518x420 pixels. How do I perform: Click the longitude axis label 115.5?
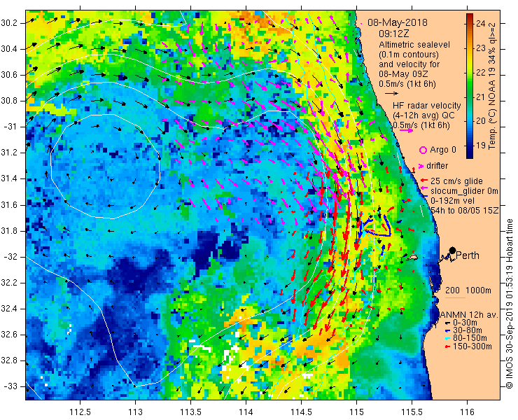412,412
